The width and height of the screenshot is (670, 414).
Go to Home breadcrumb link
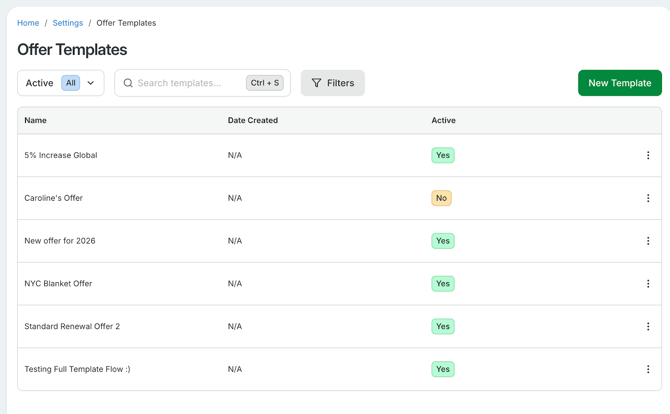pyautogui.click(x=28, y=23)
